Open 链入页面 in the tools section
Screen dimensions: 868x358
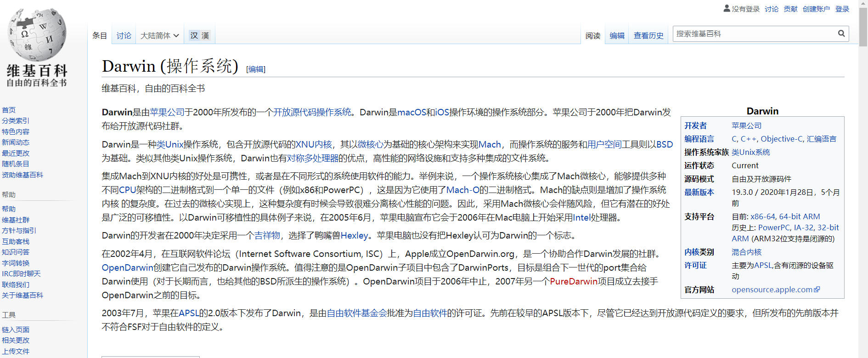(x=16, y=330)
